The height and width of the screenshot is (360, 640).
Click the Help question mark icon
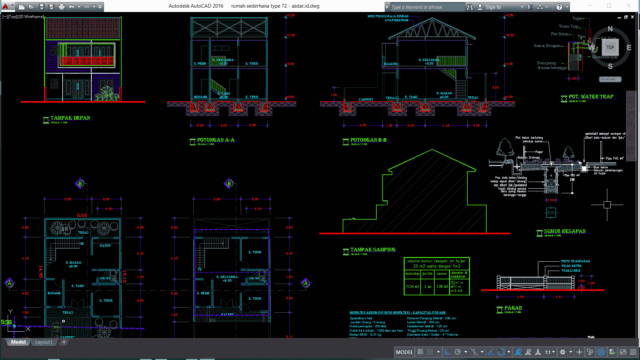tap(559, 7)
